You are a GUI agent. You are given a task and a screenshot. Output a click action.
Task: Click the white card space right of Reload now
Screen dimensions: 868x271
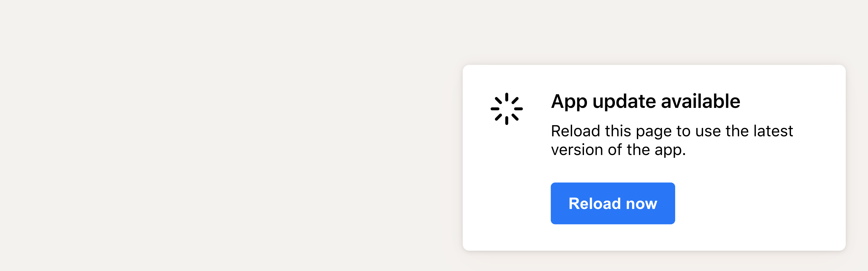pyautogui.click(x=758, y=203)
